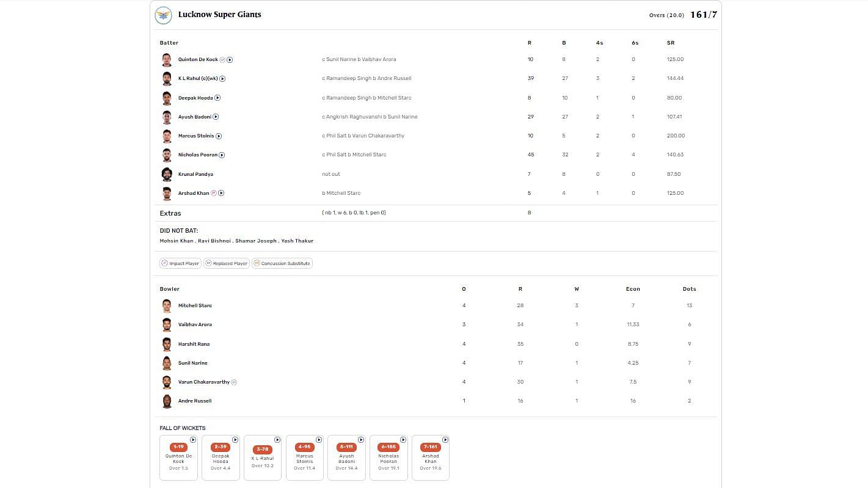
Task: Play K L Rahul's wicket video in batting list
Action: 222,79
